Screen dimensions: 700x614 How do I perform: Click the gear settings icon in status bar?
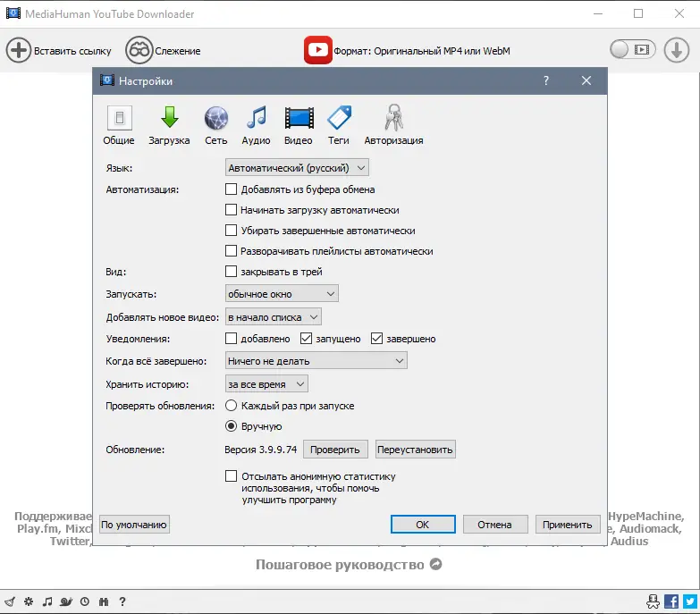[x=29, y=601]
